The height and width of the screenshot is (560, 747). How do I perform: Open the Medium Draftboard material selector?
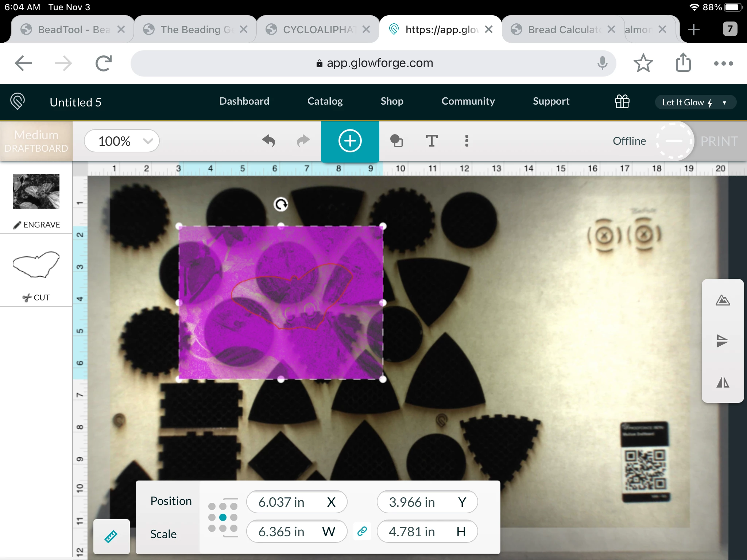click(x=36, y=141)
